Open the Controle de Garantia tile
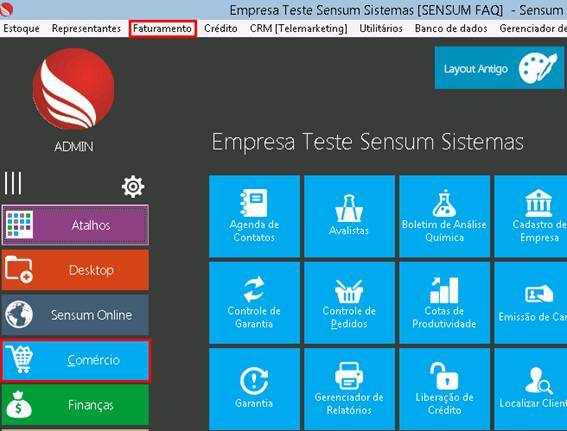Screen dimensions: 567x431 (x=254, y=303)
